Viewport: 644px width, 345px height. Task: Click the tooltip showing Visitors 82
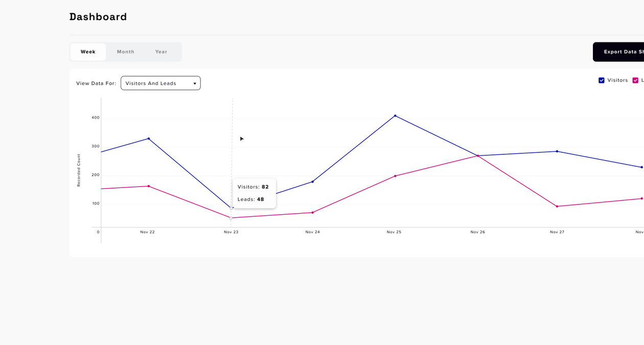tap(255, 193)
